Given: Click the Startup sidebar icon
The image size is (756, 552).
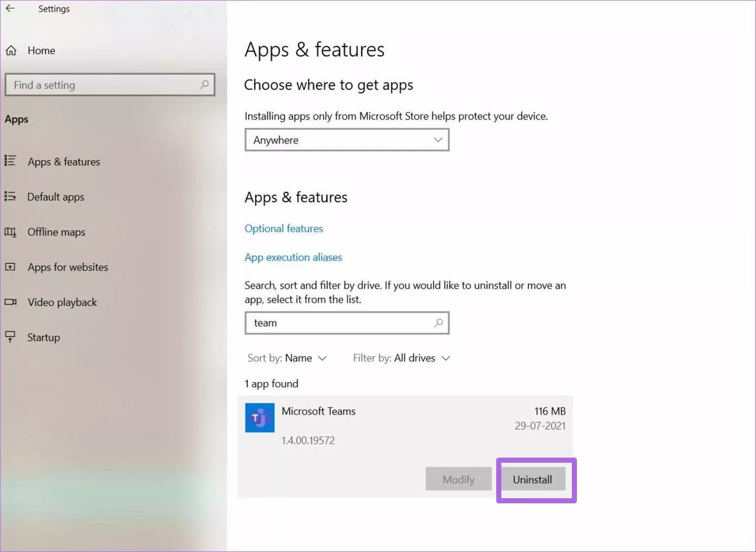Looking at the screenshot, I should pyautogui.click(x=10, y=337).
